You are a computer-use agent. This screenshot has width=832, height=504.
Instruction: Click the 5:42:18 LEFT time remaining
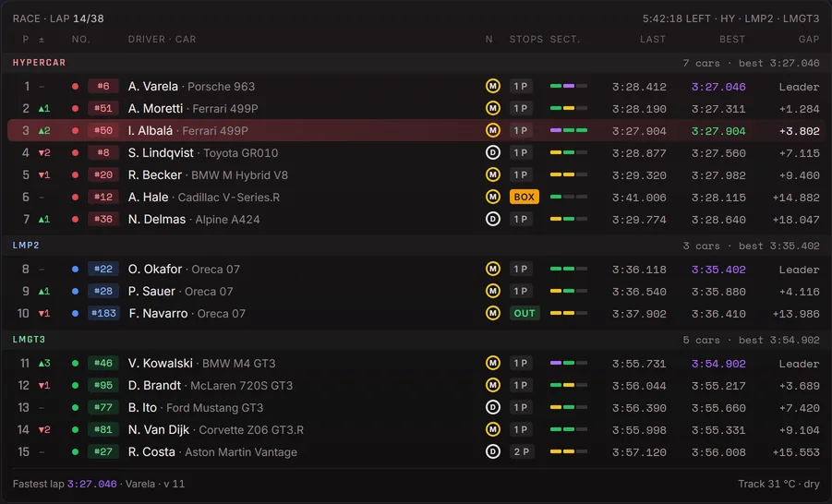[677, 18]
